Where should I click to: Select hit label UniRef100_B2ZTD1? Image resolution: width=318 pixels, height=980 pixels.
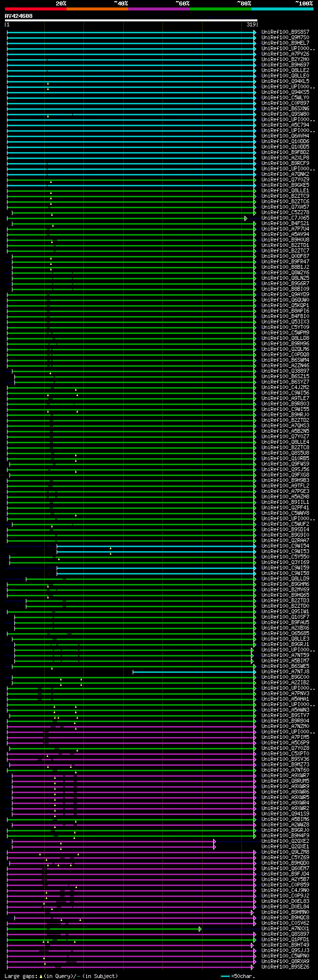pos(285,245)
